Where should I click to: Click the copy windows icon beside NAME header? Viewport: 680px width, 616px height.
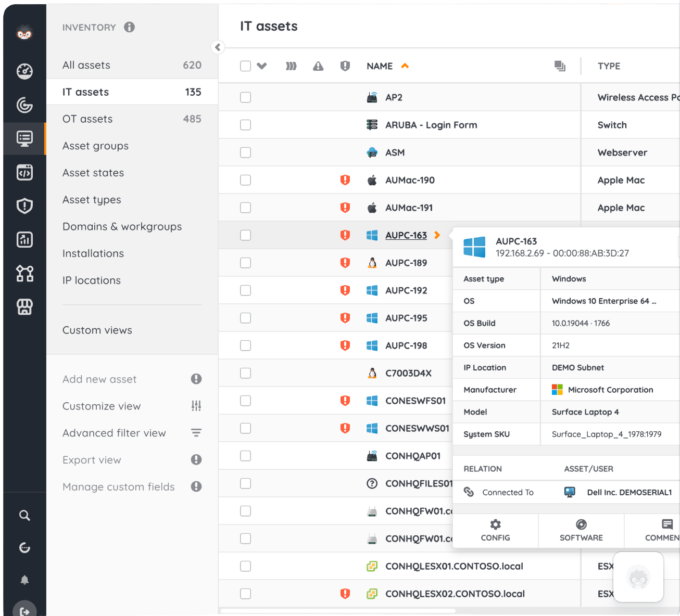coord(560,66)
